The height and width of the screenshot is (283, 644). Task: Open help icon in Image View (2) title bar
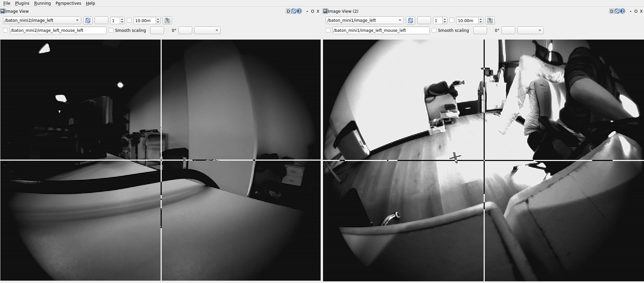[x=623, y=11]
